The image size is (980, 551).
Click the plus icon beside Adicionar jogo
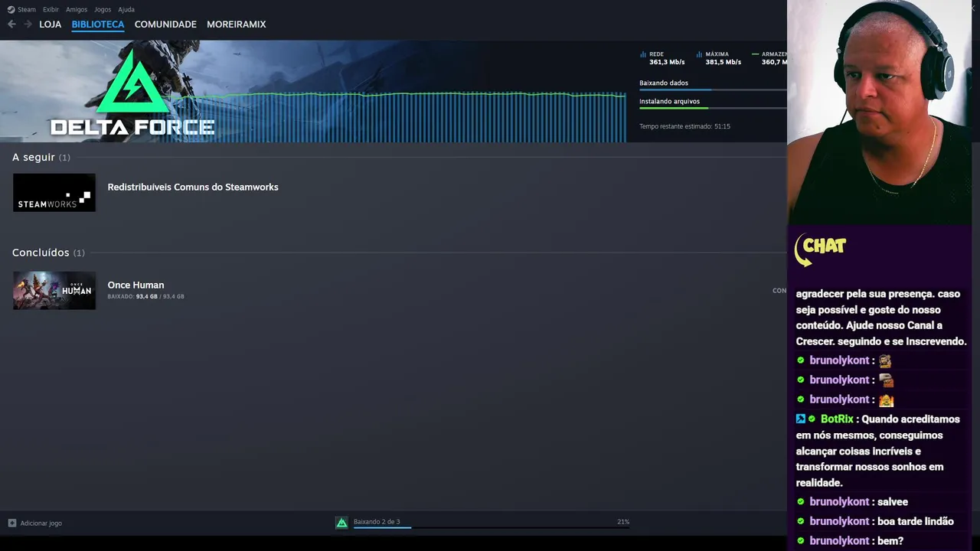pyautogui.click(x=12, y=523)
